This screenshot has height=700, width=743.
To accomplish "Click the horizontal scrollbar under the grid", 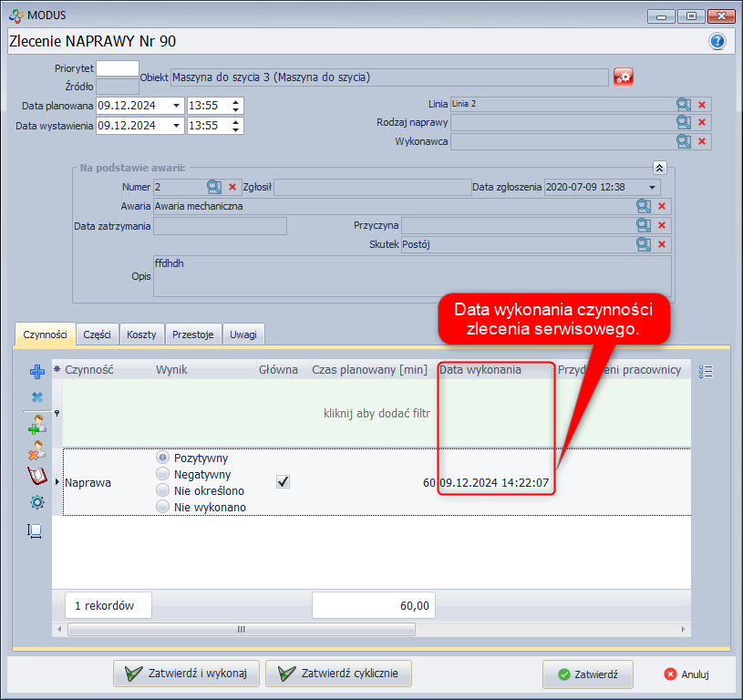I will pyautogui.click(x=241, y=629).
